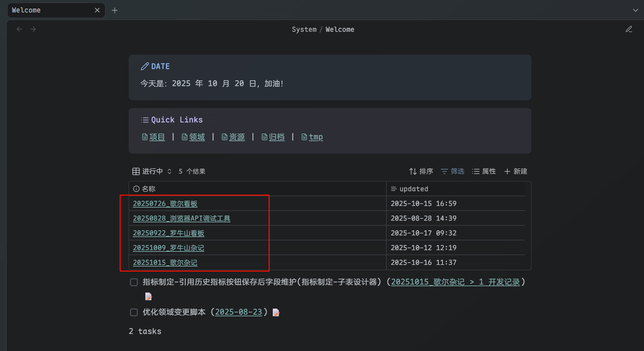The image size is (644, 351).
Task: Click the updated column header
Action: [x=414, y=189]
